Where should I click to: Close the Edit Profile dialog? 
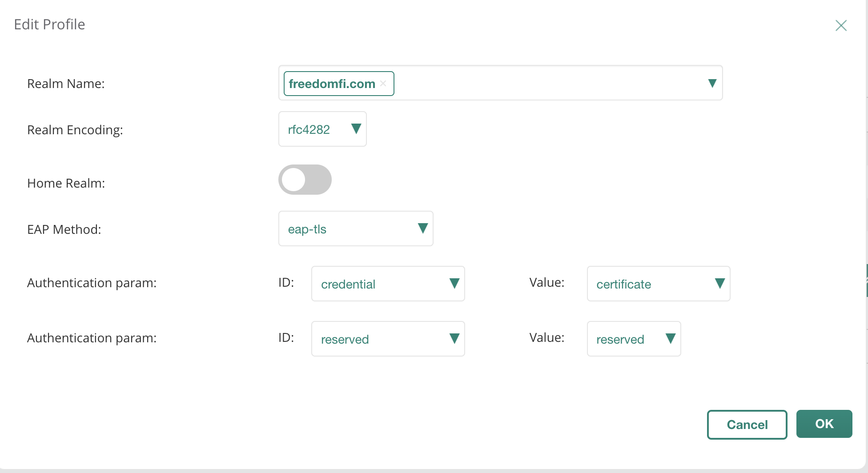pyautogui.click(x=841, y=25)
